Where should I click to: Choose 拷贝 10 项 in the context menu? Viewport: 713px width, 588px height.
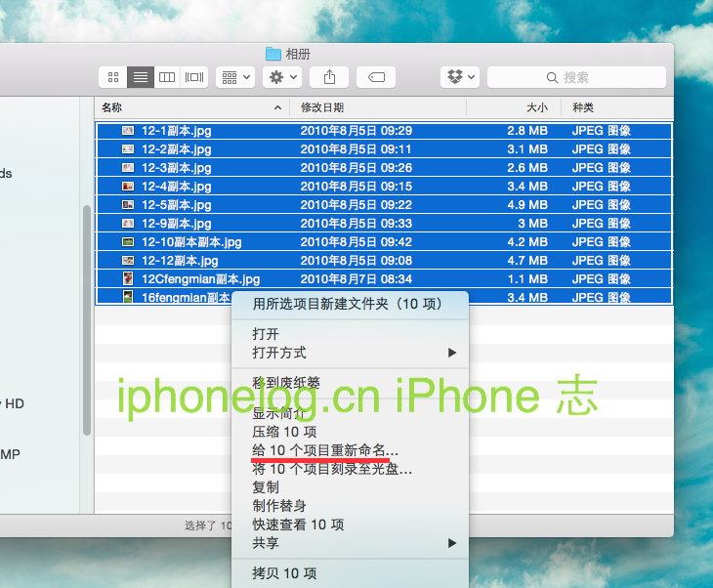350,573
